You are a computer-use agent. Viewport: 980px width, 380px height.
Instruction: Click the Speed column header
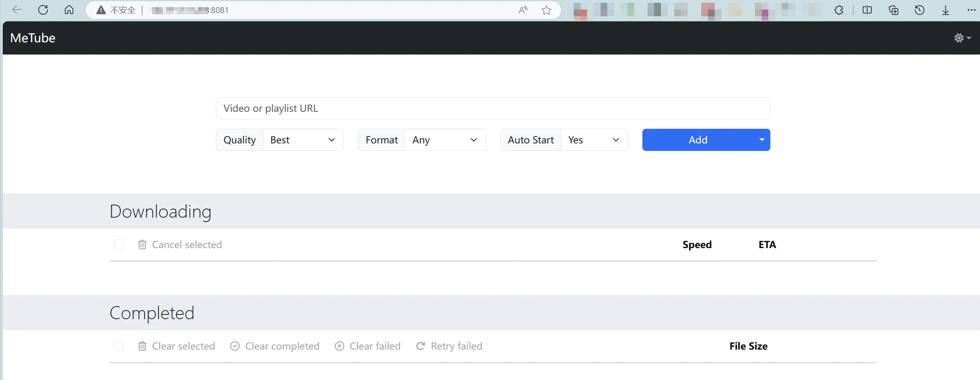tap(697, 245)
